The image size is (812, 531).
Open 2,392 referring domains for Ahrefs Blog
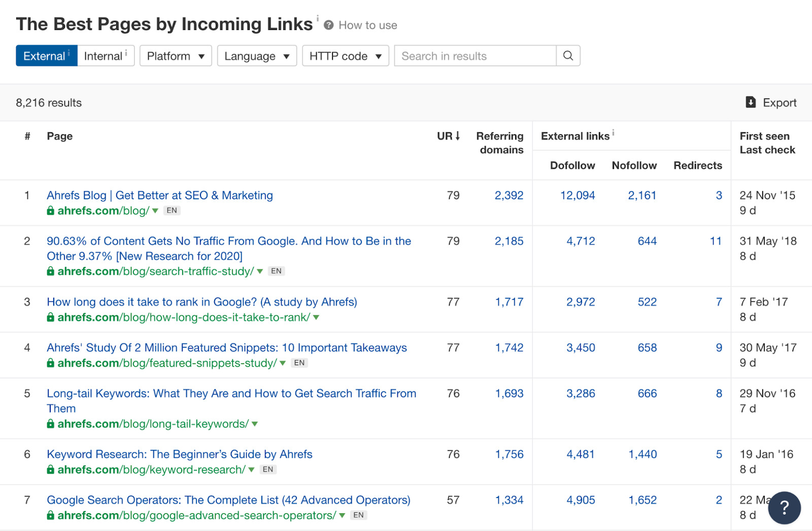[x=509, y=195]
